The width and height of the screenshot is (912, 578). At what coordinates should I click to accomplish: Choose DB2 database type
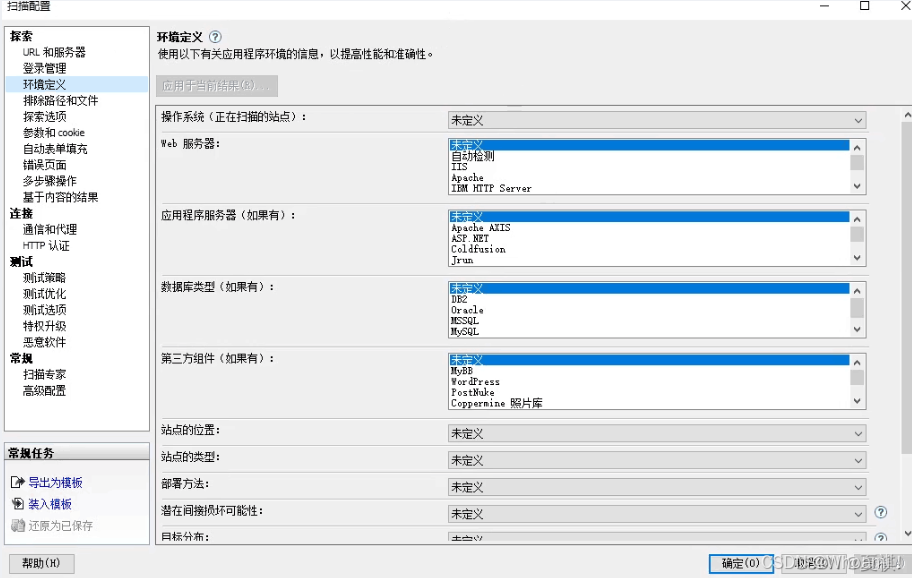pyautogui.click(x=459, y=299)
